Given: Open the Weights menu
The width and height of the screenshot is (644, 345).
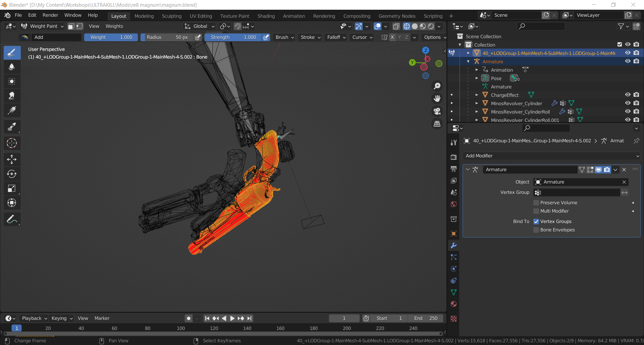Looking at the screenshot, I should coord(114,26).
